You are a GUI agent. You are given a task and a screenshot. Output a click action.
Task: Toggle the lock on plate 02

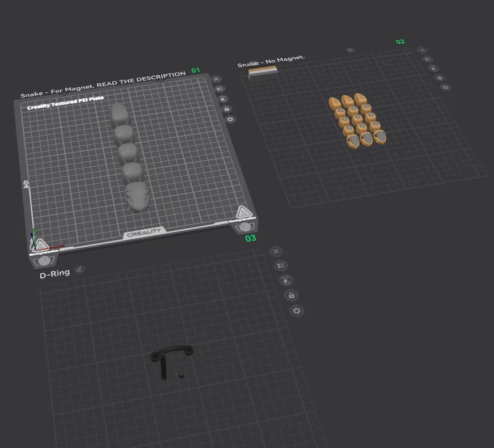pos(439,78)
